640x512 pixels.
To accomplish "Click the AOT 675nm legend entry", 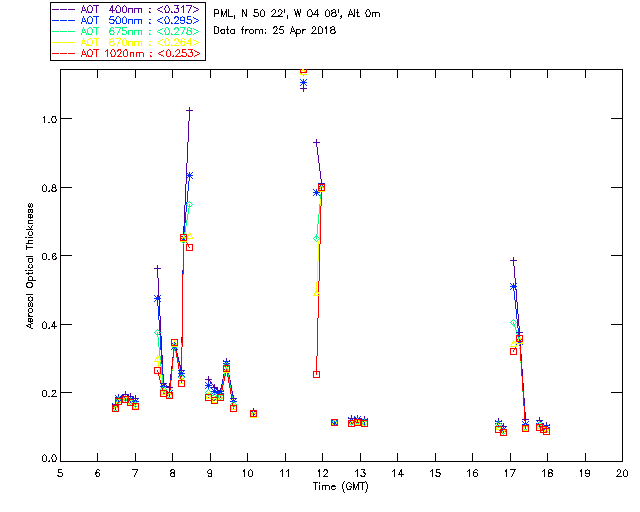I will pyautogui.click(x=140, y=31).
